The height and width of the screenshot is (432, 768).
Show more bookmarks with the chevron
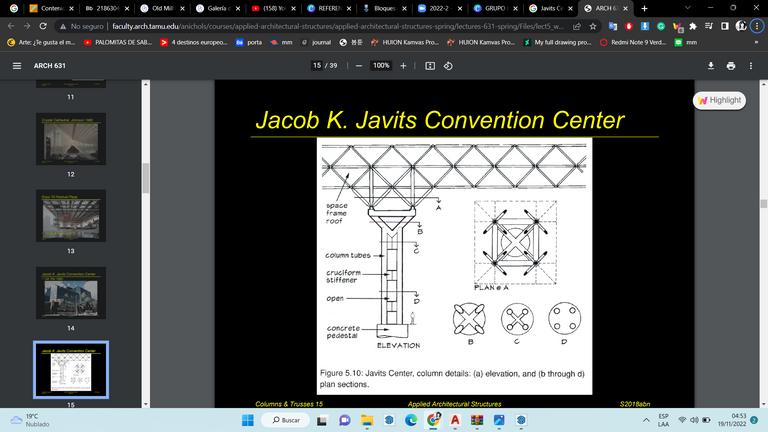756,43
